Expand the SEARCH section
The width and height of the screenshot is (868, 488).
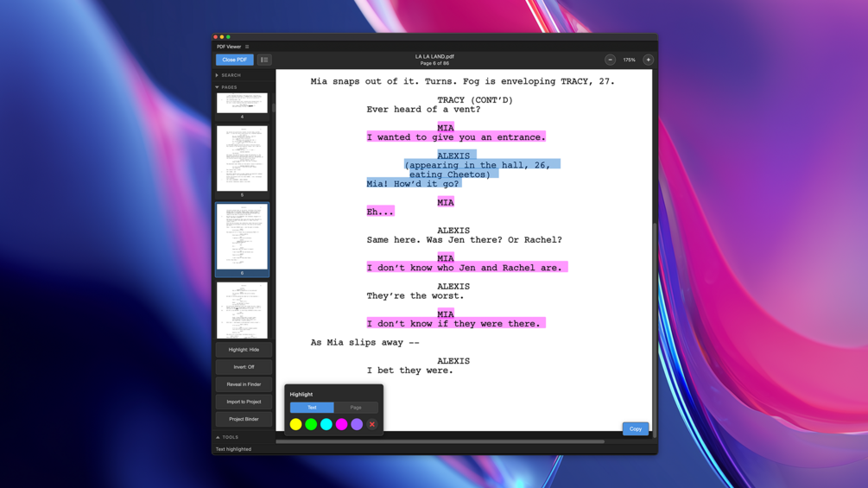[228, 75]
